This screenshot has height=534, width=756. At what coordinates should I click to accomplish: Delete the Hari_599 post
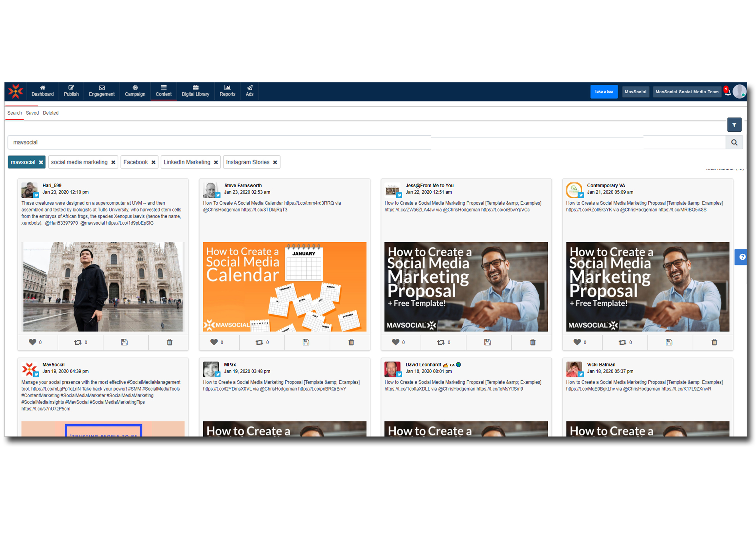(x=170, y=342)
